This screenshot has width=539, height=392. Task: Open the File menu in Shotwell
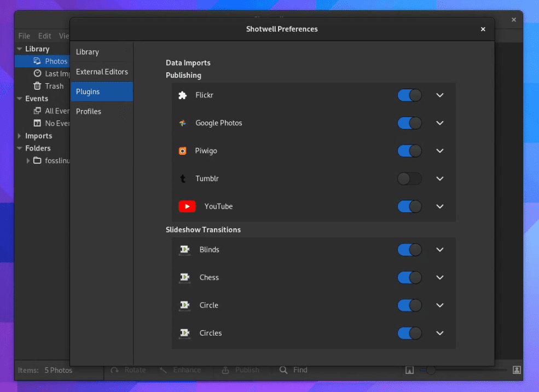pyautogui.click(x=24, y=36)
